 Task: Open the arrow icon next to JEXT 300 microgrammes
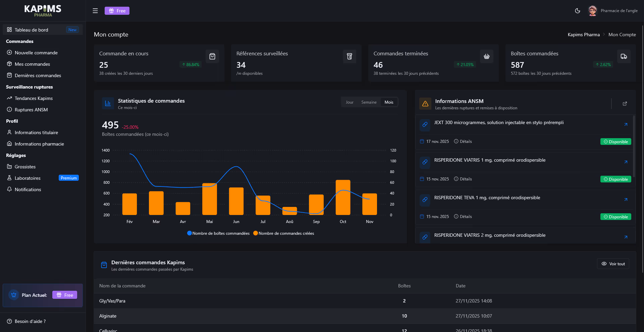pyautogui.click(x=626, y=124)
